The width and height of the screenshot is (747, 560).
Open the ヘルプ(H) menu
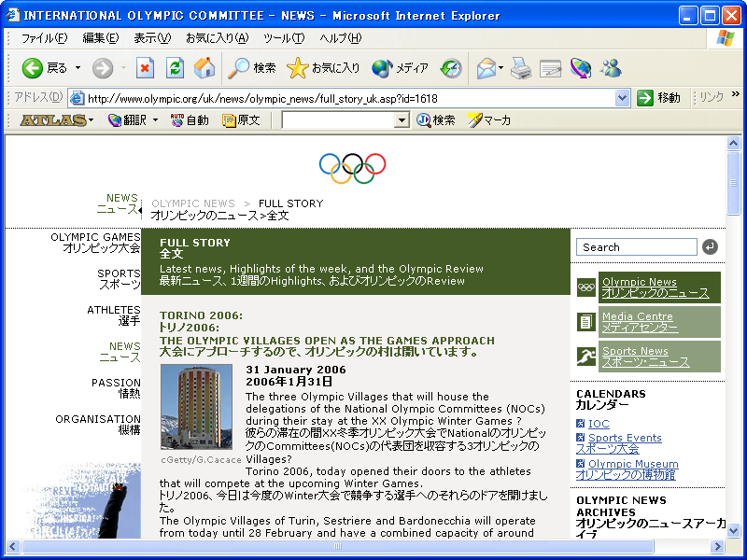point(340,38)
